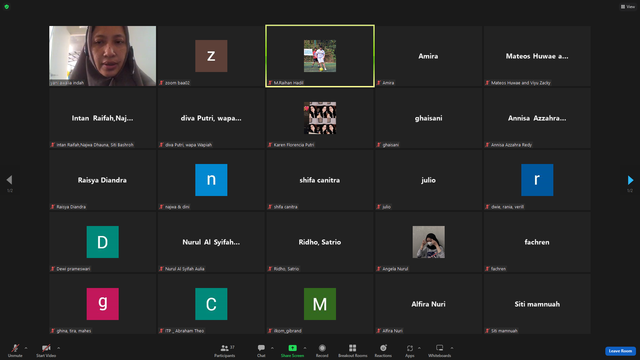Select the julio participant tile
Viewport: 640px width, 360px height.
click(428, 180)
